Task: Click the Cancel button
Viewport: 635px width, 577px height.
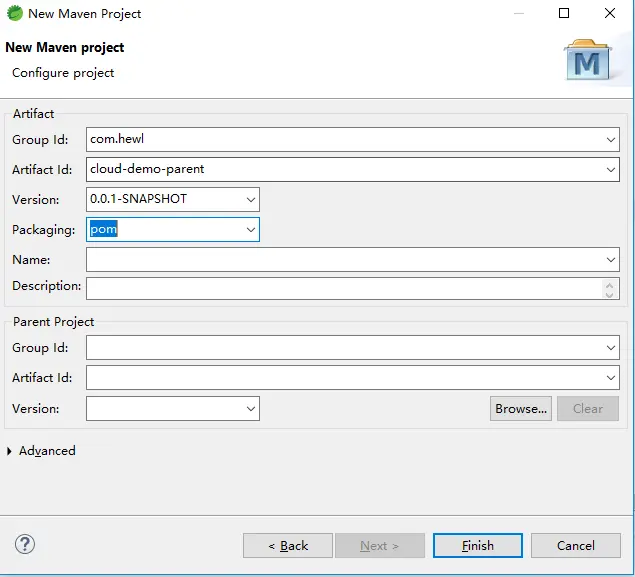Action: (575, 545)
